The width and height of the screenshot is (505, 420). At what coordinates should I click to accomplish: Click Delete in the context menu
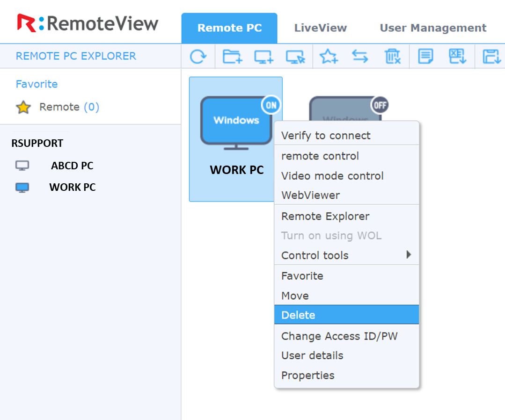tap(346, 315)
